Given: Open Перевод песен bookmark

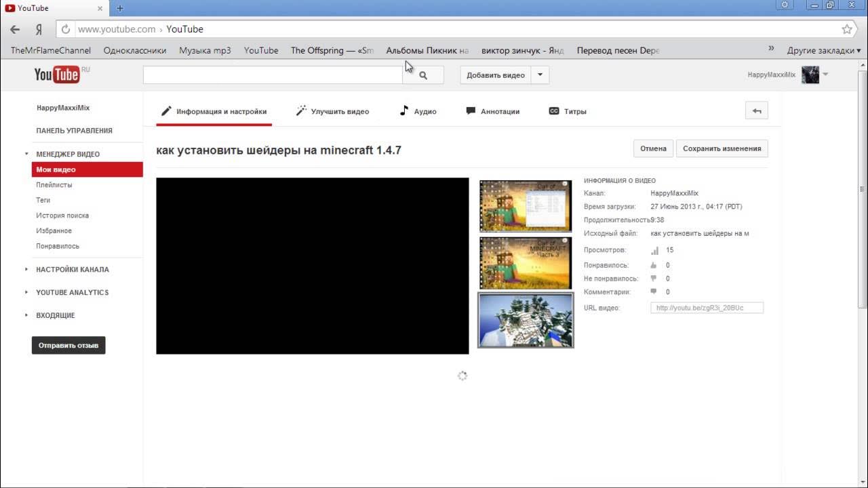Looking at the screenshot, I should (x=618, y=50).
